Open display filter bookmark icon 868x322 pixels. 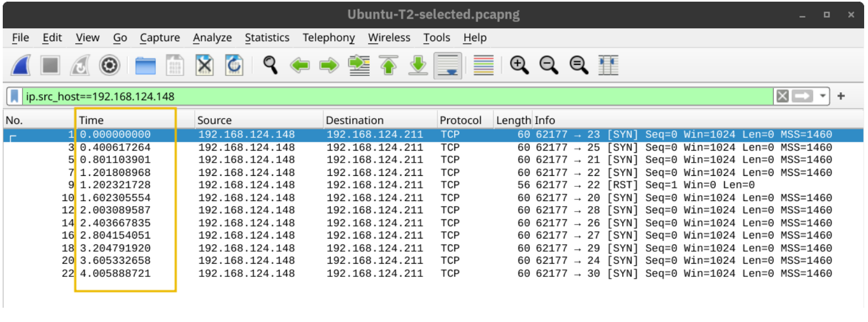click(x=14, y=96)
